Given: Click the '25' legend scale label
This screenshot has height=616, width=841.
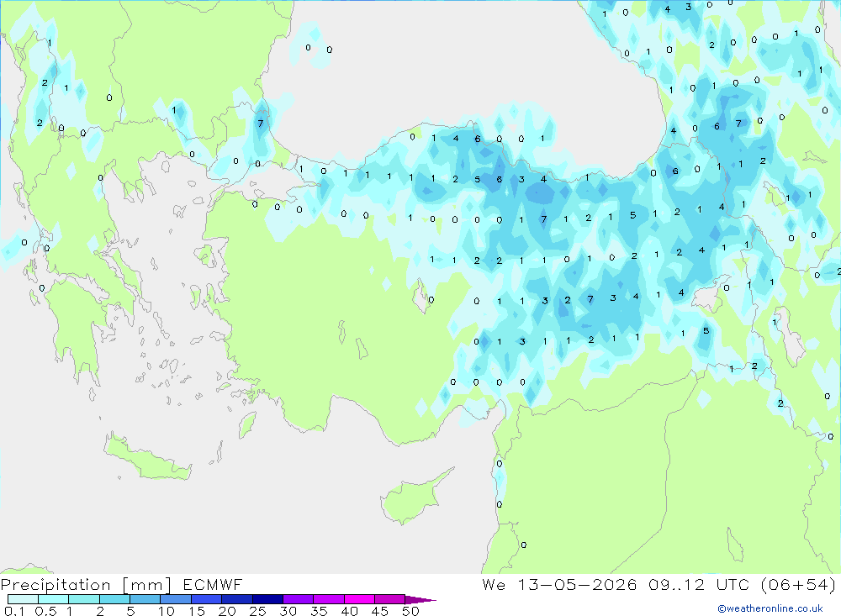Looking at the screenshot, I should [x=258, y=611].
